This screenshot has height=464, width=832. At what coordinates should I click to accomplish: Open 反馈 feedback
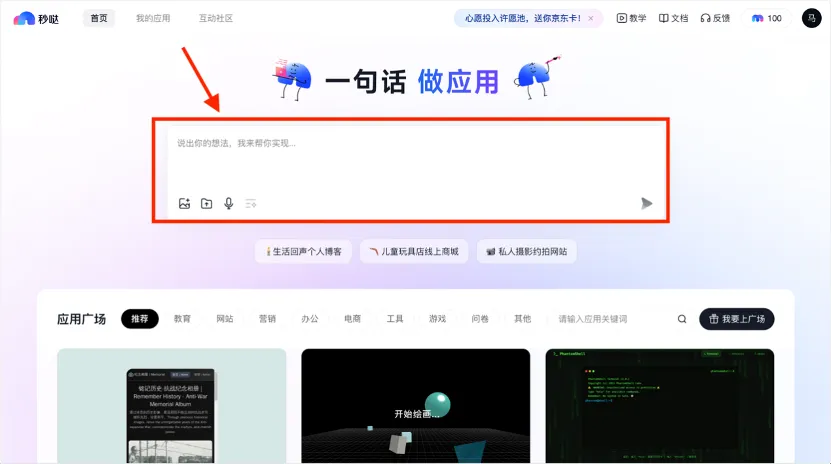pos(715,18)
